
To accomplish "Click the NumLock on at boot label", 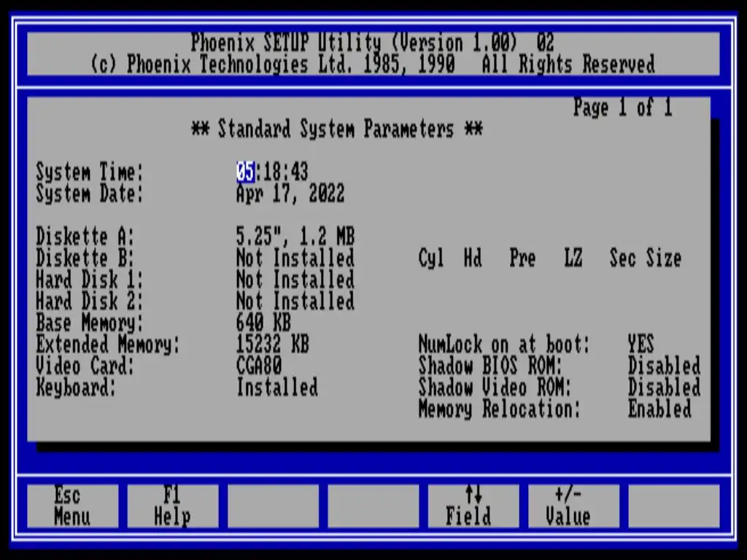I will tap(504, 344).
